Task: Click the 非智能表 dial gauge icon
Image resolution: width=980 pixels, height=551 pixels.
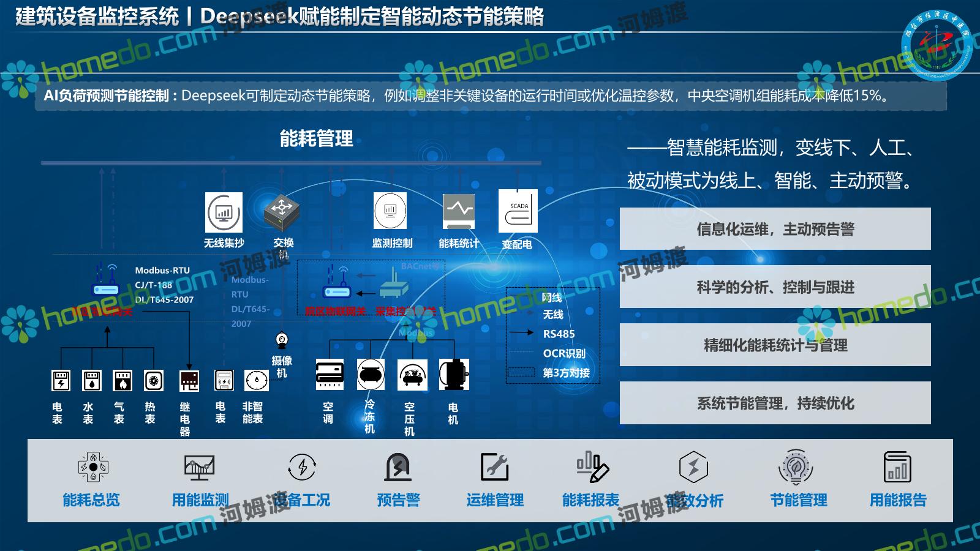Action: tap(256, 380)
